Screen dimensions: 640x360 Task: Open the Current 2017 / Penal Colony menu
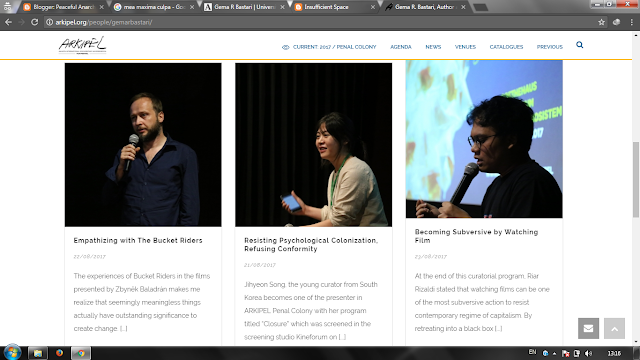329,47
